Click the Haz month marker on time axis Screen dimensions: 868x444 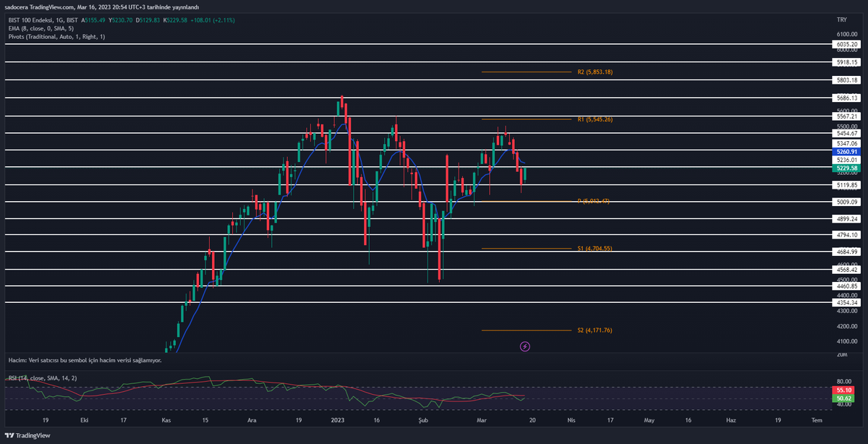(731, 419)
